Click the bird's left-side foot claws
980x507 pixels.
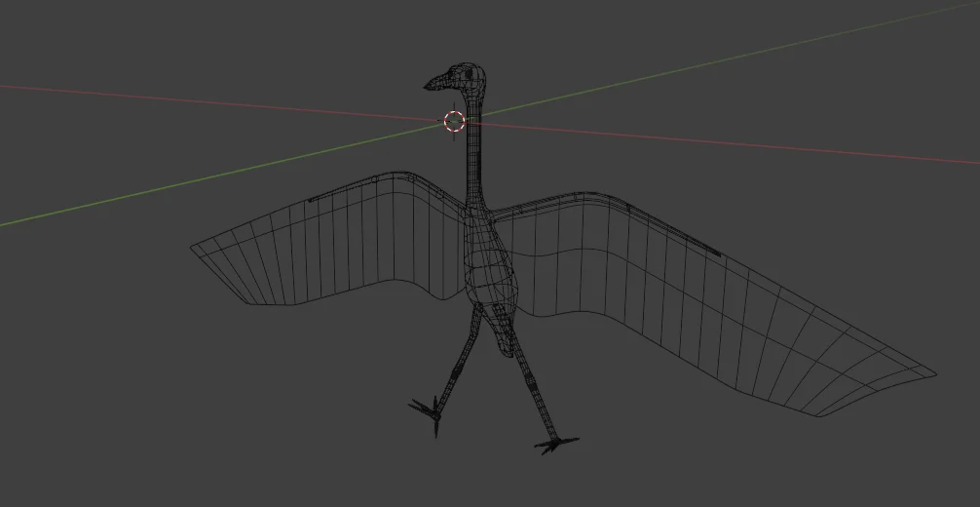[x=427, y=409]
